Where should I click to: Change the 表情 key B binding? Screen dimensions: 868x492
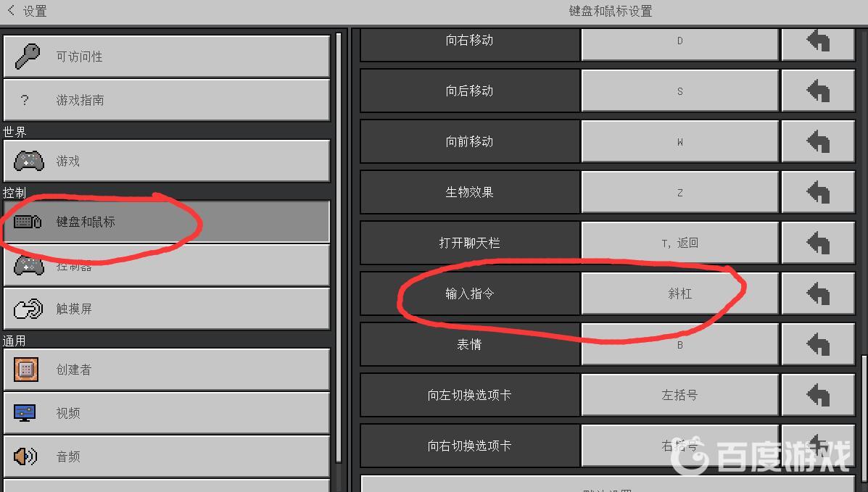point(679,345)
